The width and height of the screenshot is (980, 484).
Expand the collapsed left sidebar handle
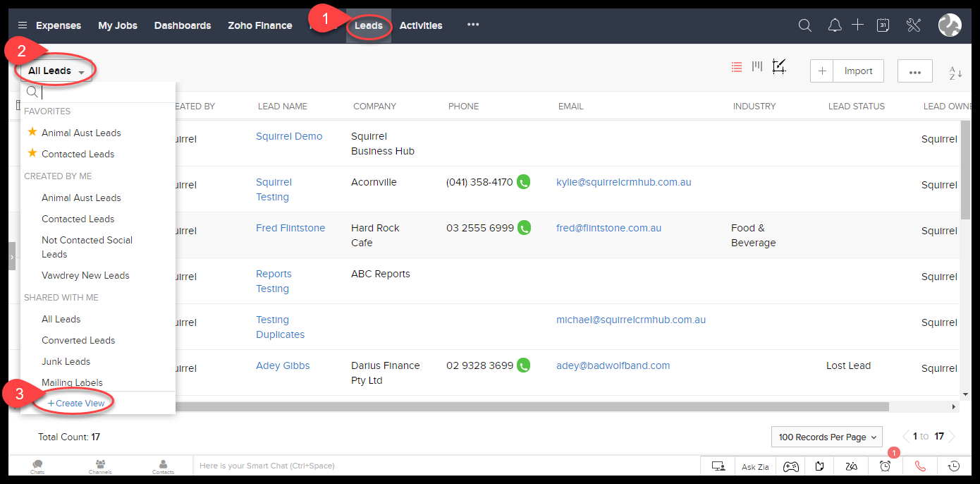pyautogui.click(x=12, y=256)
